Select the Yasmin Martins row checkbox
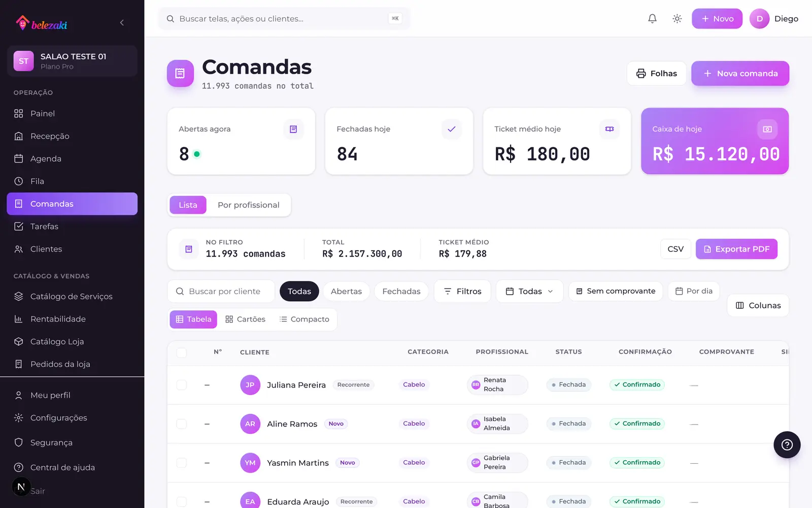812x508 pixels. (x=182, y=463)
